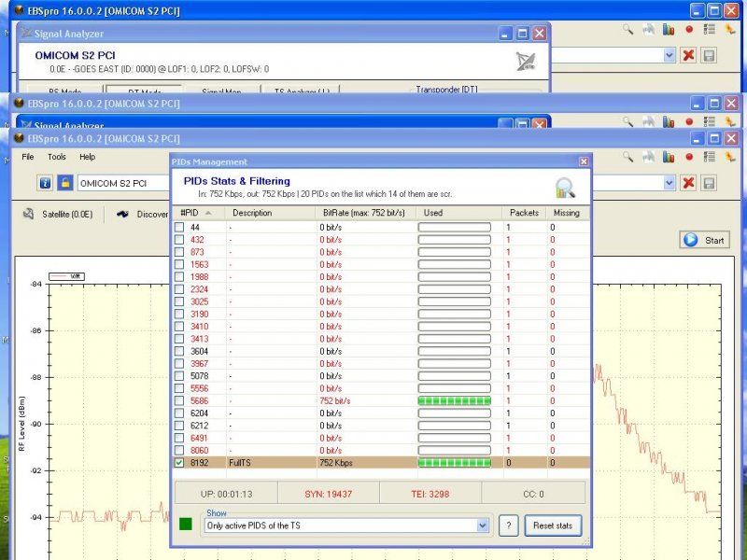This screenshot has height=560, width=747.
Task: Click the magnifier icon in the main toolbar
Action: (629, 158)
